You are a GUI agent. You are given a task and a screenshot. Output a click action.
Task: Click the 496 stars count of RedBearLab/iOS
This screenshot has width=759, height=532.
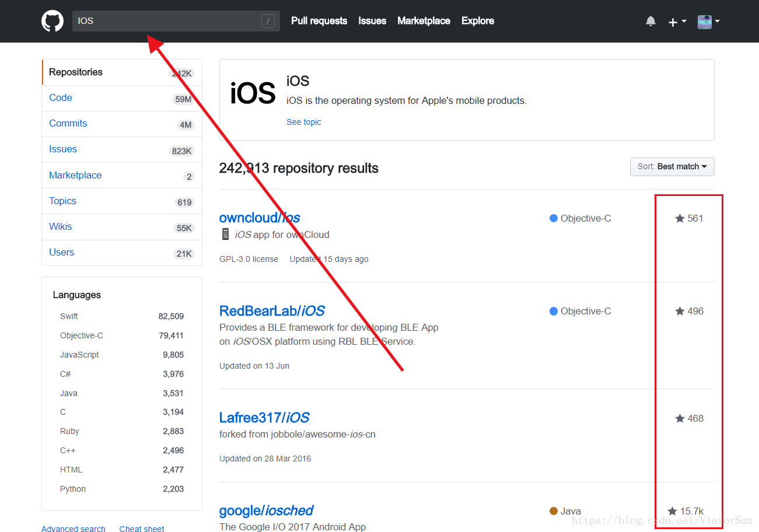point(689,311)
